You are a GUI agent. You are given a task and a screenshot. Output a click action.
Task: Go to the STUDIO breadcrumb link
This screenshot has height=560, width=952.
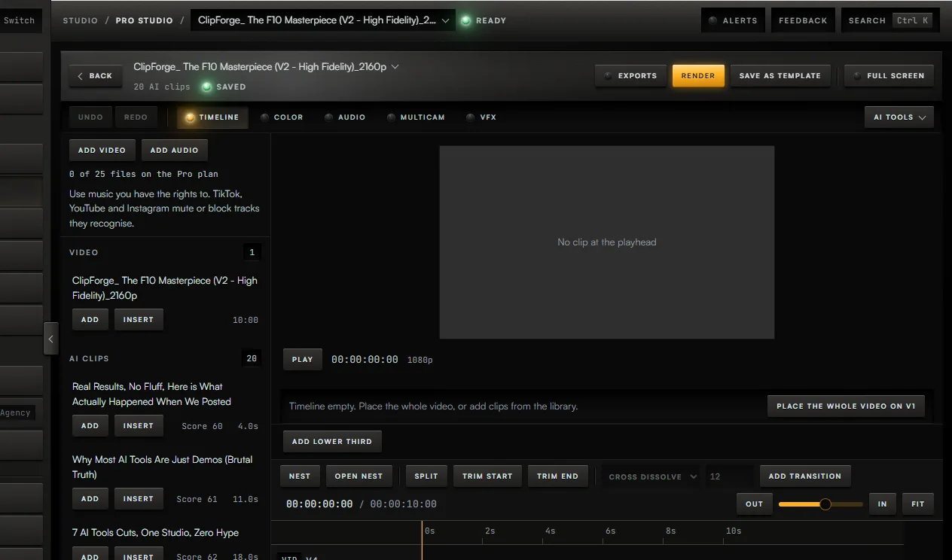81,20
